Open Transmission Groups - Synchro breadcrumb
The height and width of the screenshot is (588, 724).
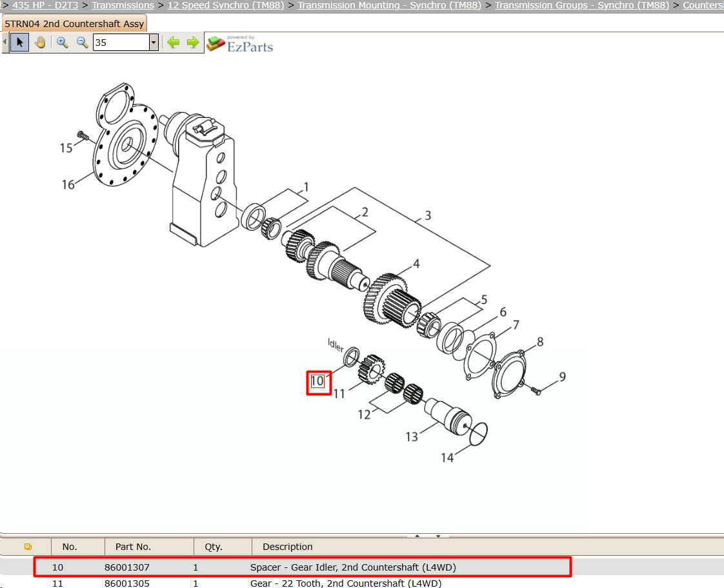[582, 5]
